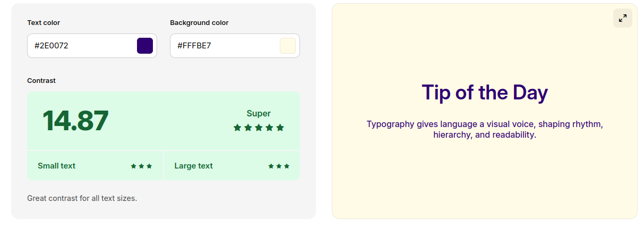
Task: Click the 14.87 contrast ratio value
Action: [75, 121]
